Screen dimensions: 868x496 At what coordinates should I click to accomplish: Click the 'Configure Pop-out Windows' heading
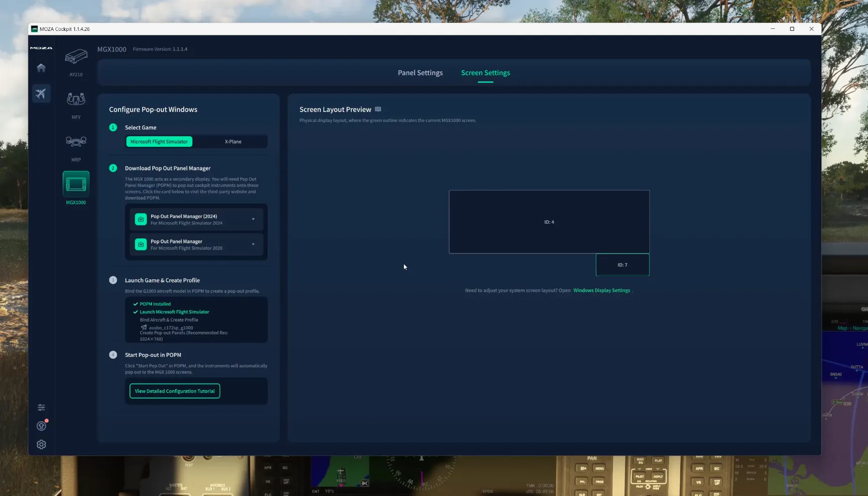click(x=153, y=109)
